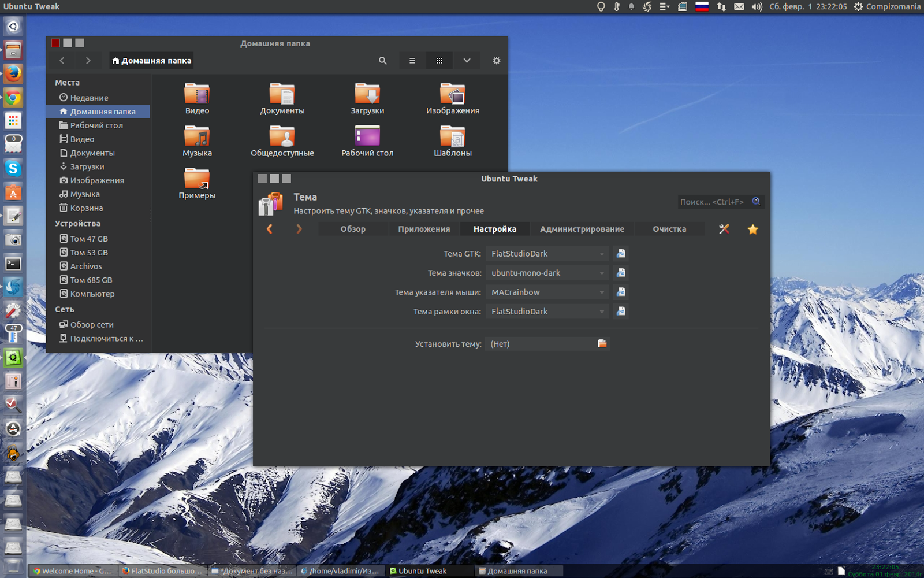Navigate back in Ubuntu Tweak
Viewport: 924px width, 578px height.
pyautogui.click(x=269, y=229)
